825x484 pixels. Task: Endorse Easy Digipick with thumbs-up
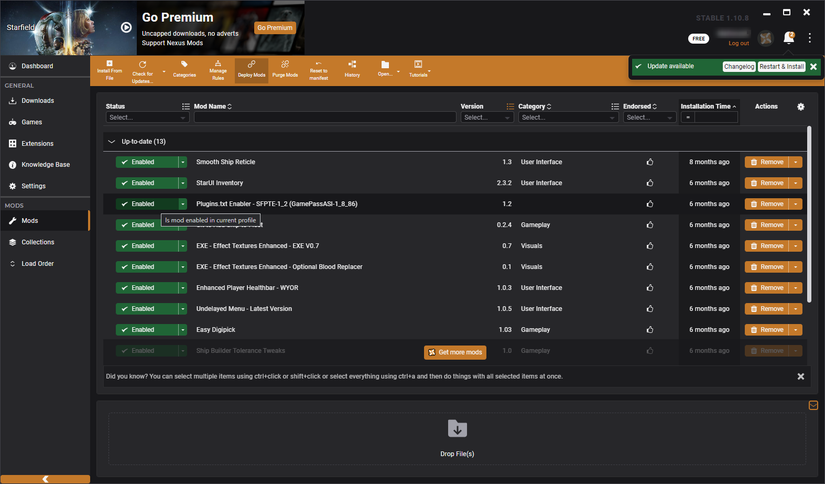pyautogui.click(x=650, y=330)
